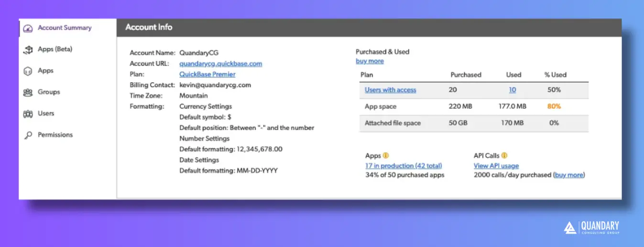This screenshot has width=644, height=247.
Task: Open the Users with access link
Action: [390, 90]
